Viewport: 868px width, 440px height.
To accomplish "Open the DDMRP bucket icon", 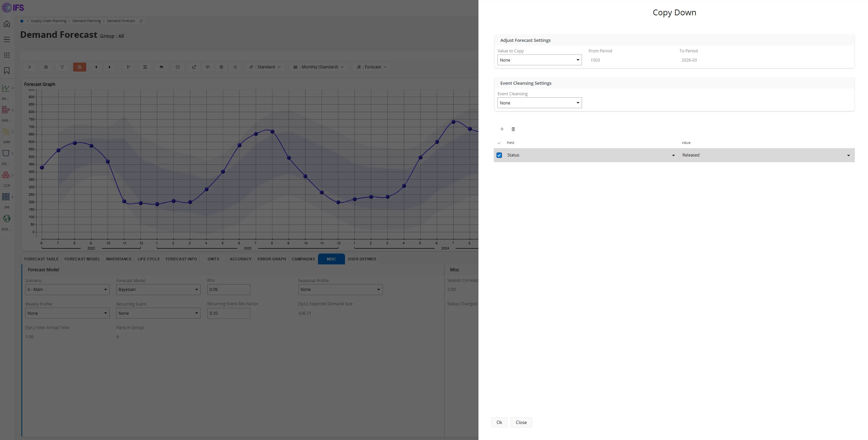I will tap(6, 153).
